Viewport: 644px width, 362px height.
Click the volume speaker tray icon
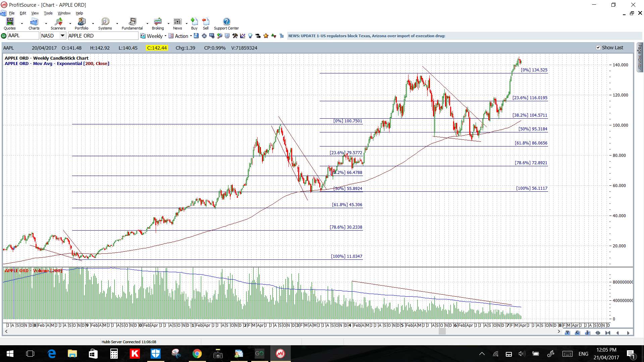click(x=522, y=354)
